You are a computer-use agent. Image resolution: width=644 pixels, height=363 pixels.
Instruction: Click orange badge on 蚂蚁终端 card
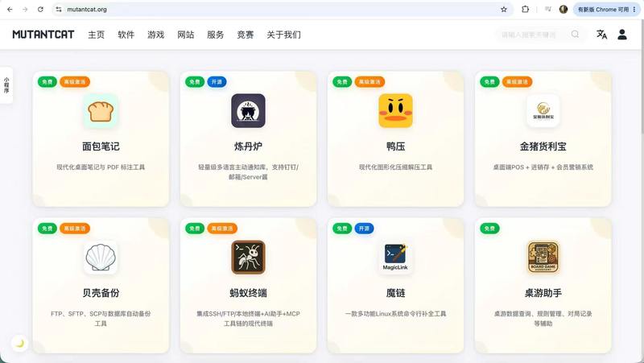[x=222, y=229]
